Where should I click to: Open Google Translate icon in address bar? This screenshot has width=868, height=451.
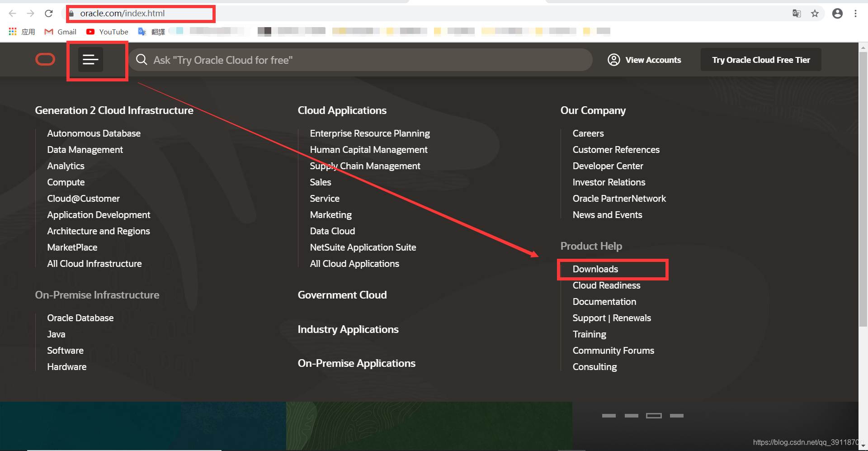[x=797, y=14]
